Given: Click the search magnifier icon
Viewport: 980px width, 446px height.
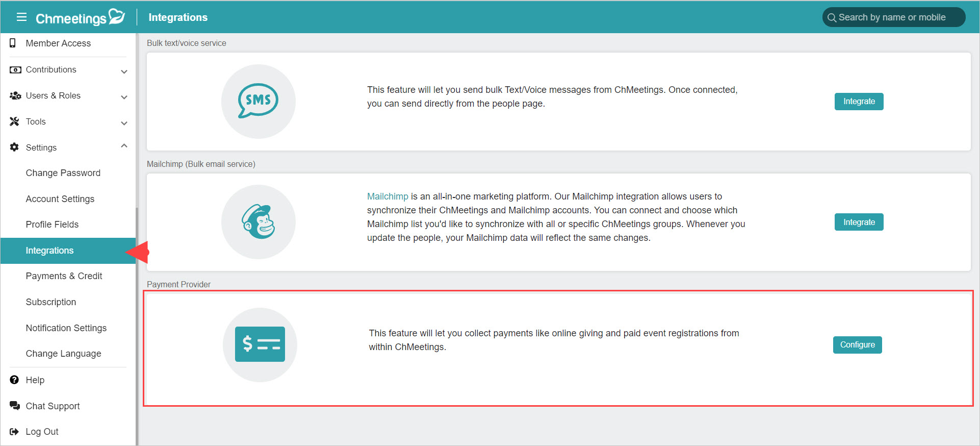Looking at the screenshot, I should (x=832, y=18).
